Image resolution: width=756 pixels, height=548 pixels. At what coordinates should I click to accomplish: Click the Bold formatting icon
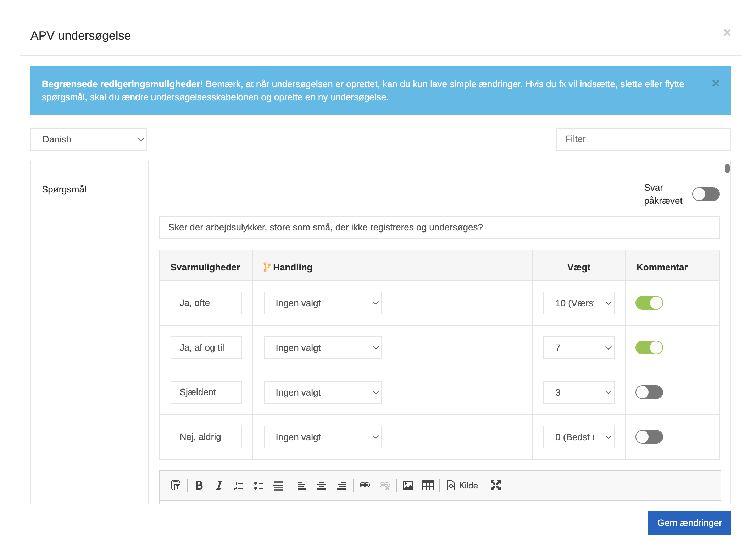pyautogui.click(x=199, y=485)
